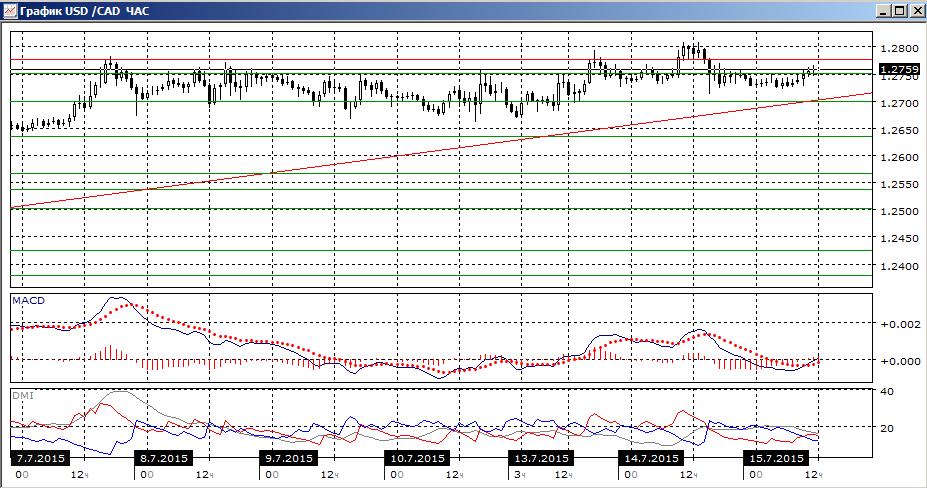Click the 7.7.2015 date marker
The height and width of the screenshot is (488, 927).
coord(40,458)
